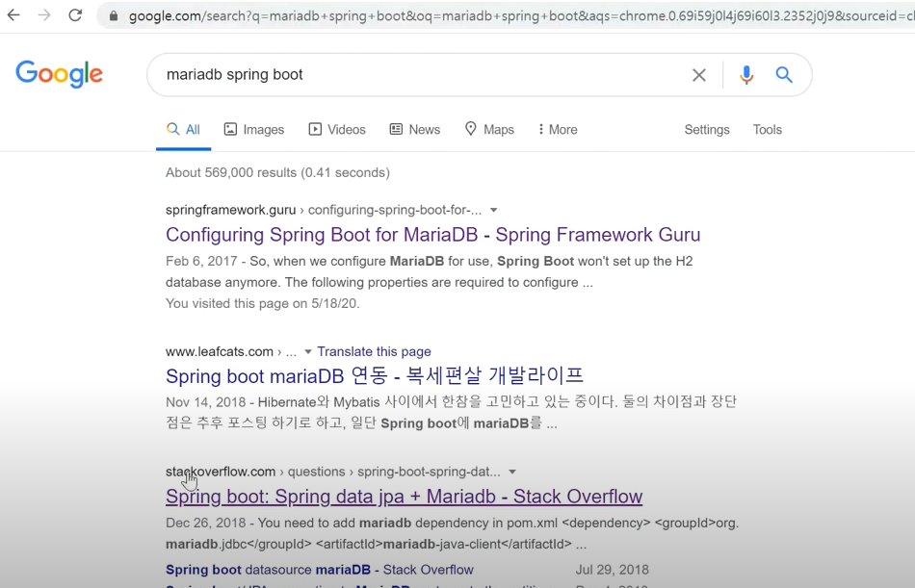This screenshot has height=588, width=915.
Task: Click 'About 569,000 results' stats text
Action: 277,172
